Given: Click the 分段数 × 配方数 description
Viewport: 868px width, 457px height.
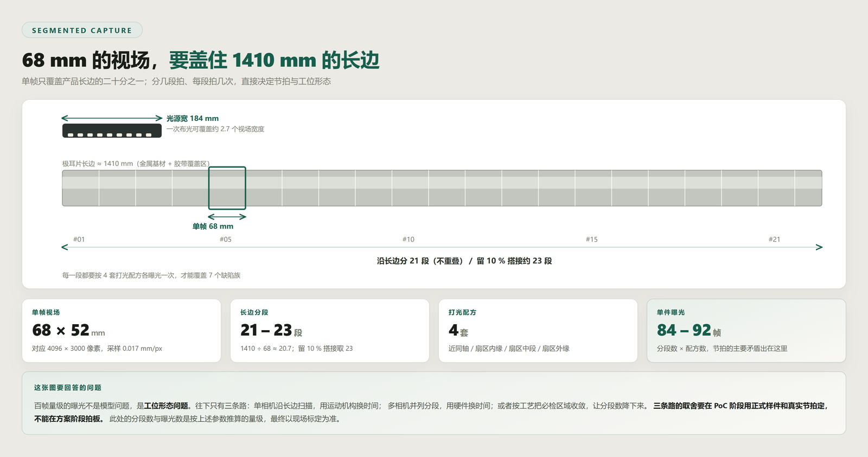Looking at the screenshot, I should [722, 349].
